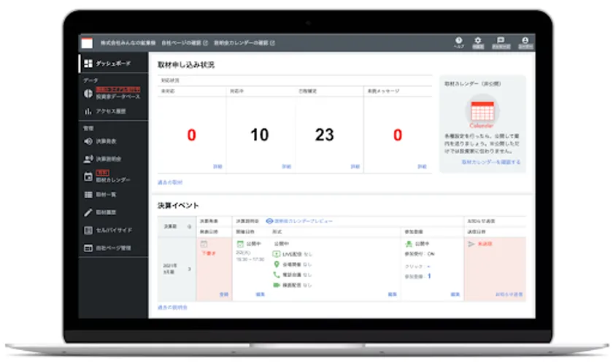Click the icon in 決算期 column header
Screen dimensions: 613x364
click(189, 227)
